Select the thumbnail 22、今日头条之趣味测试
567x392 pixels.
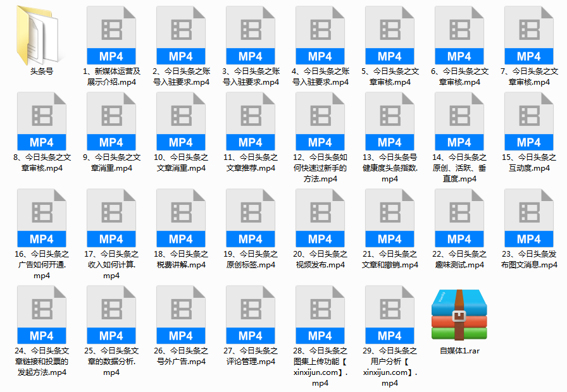click(x=459, y=218)
